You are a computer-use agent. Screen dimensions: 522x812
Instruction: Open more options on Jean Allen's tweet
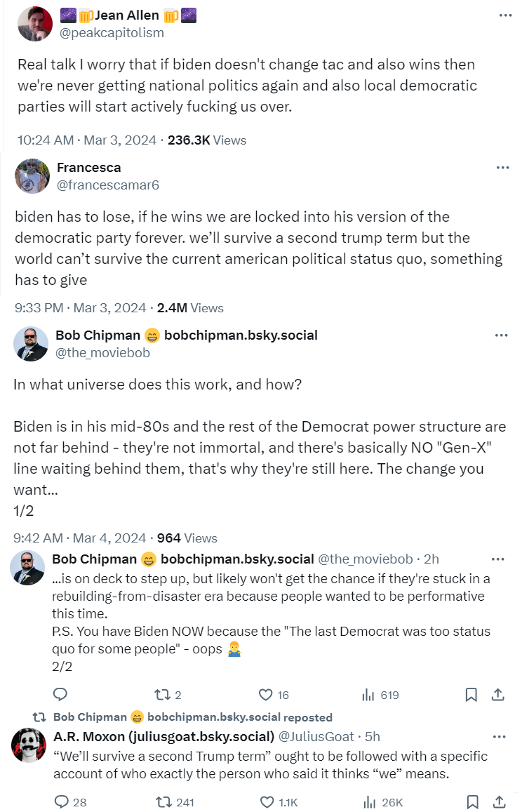(x=505, y=15)
